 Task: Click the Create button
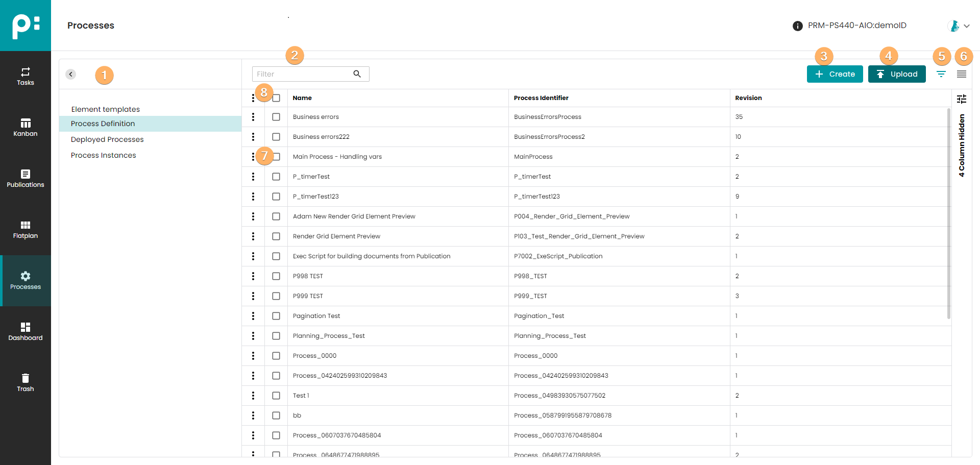835,74
